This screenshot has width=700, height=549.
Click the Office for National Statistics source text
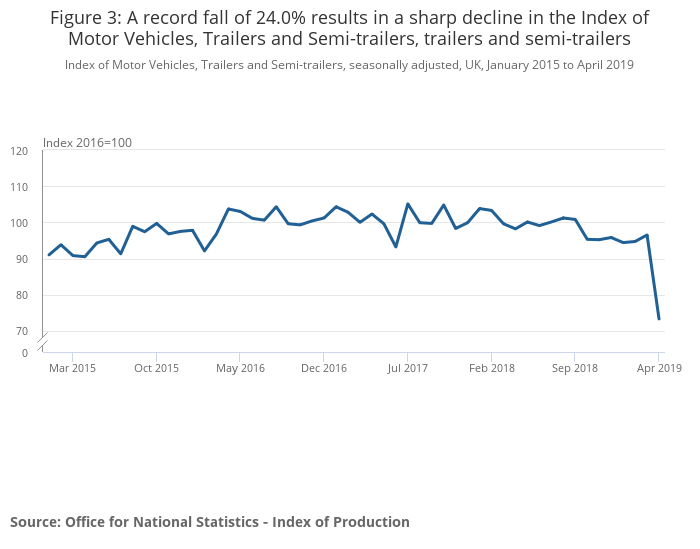(210, 522)
